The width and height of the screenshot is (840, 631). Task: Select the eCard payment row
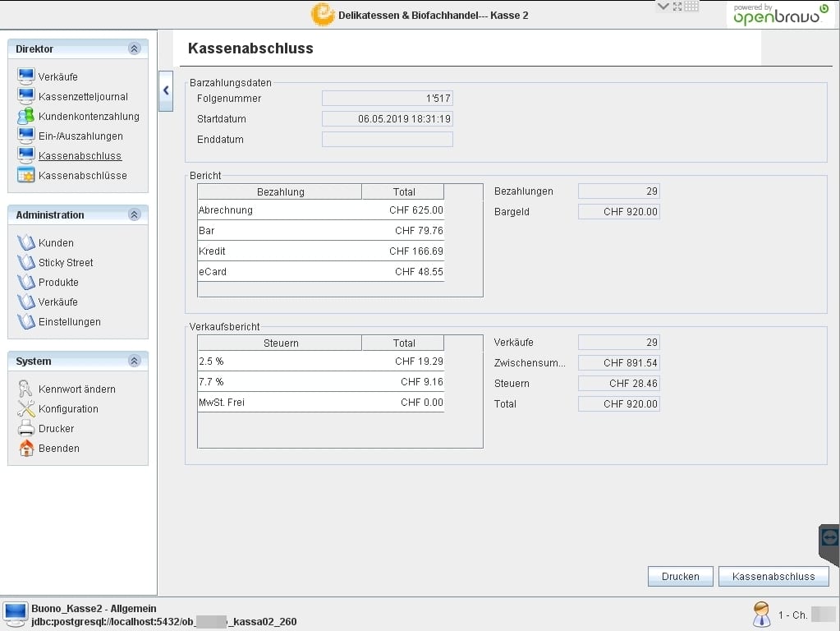[x=321, y=272]
